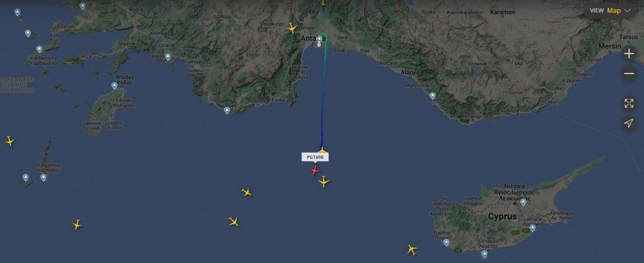Click the Dalaman airport pin

coord(167,57)
